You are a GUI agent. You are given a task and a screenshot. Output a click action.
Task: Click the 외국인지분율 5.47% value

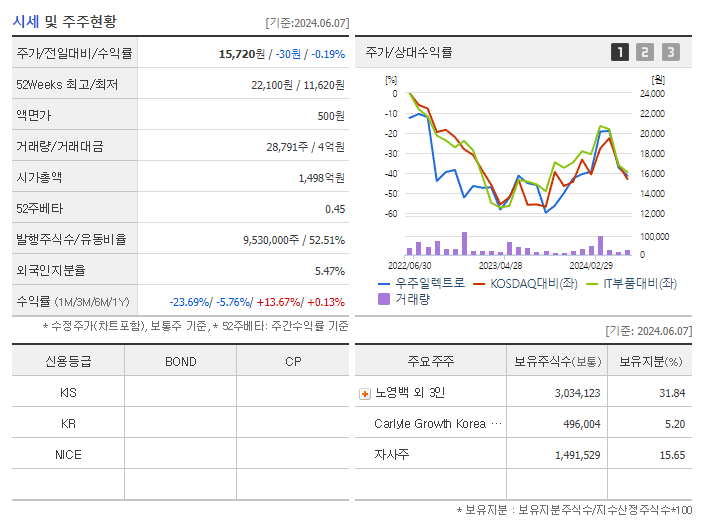click(x=330, y=271)
